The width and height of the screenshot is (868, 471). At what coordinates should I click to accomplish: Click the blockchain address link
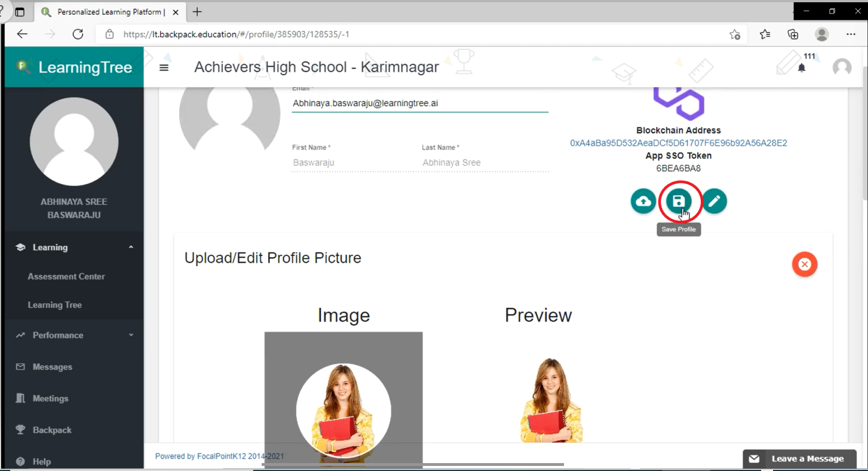click(x=678, y=143)
